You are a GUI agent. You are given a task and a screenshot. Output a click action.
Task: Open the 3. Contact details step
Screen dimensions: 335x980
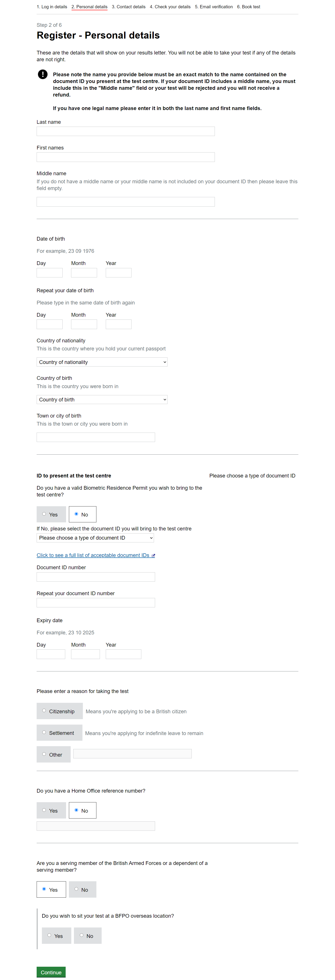129,7
